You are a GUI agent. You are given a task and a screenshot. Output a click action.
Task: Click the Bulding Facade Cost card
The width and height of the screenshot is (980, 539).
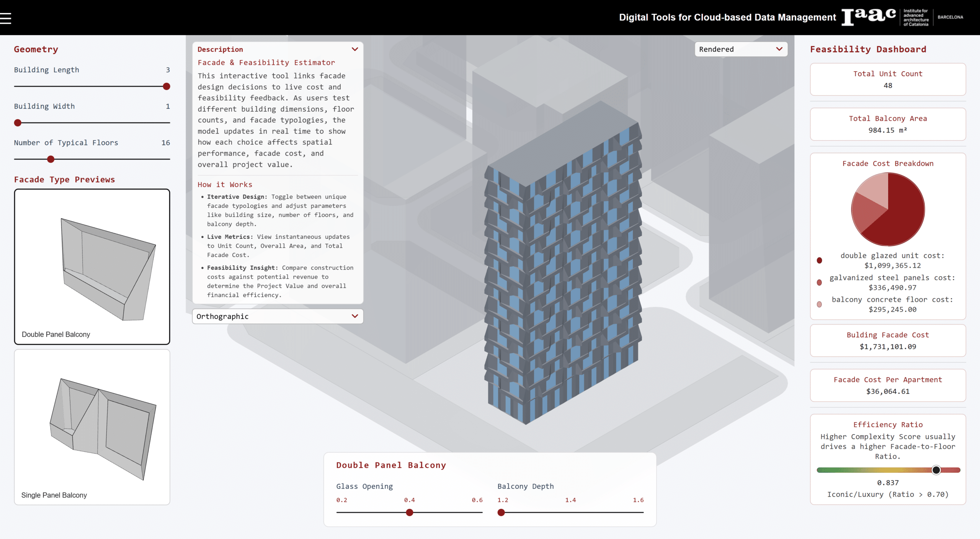(x=888, y=340)
